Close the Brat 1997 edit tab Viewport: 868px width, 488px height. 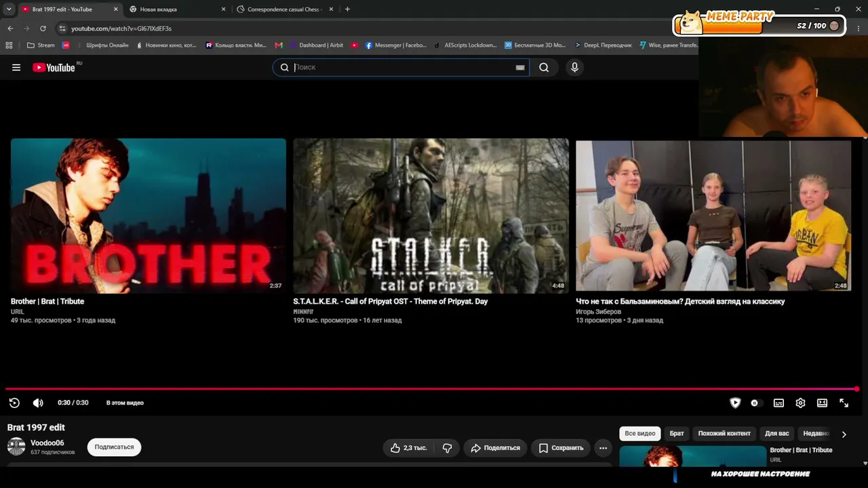pos(115,9)
